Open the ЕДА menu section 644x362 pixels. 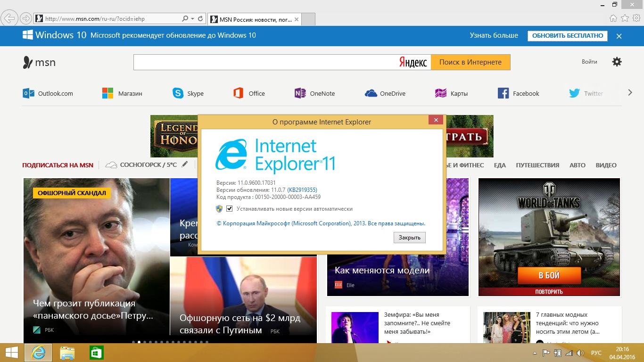[500, 165]
